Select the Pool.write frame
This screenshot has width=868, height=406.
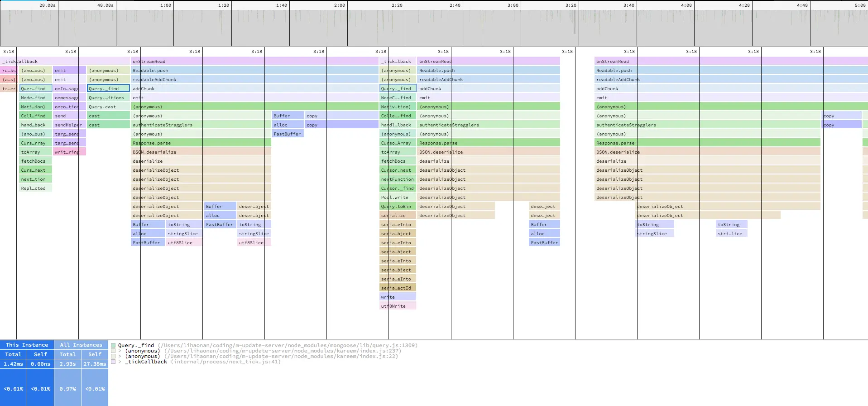[398, 197]
